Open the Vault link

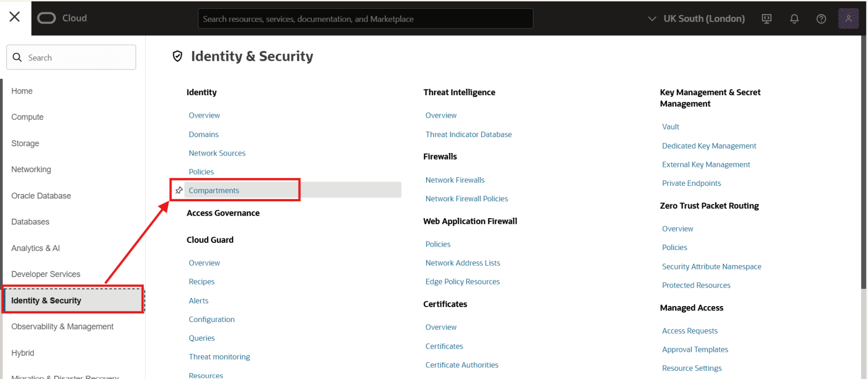pyautogui.click(x=670, y=126)
